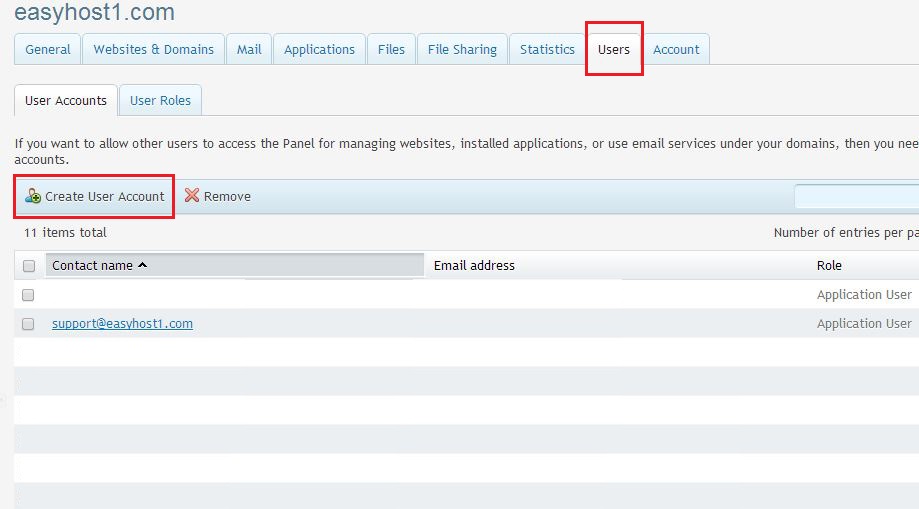Click the red X Remove icon
919x509 pixels.
[x=192, y=195]
